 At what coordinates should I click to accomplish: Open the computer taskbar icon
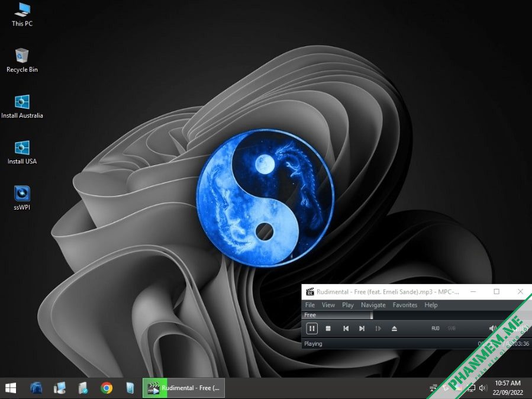tap(60, 388)
